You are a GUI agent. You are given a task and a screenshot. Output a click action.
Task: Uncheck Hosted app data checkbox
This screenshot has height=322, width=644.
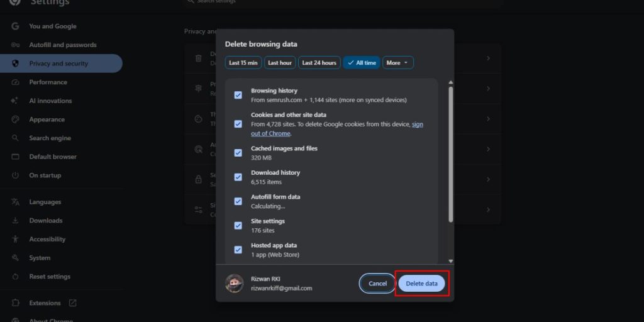point(238,250)
